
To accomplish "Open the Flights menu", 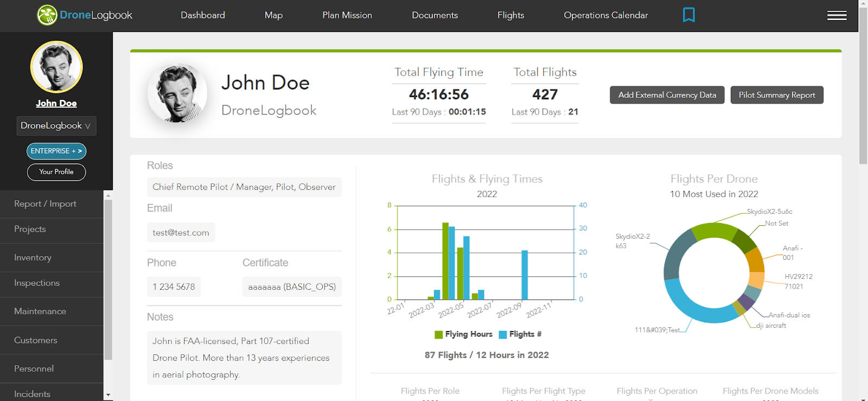I will click(x=511, y=15).
